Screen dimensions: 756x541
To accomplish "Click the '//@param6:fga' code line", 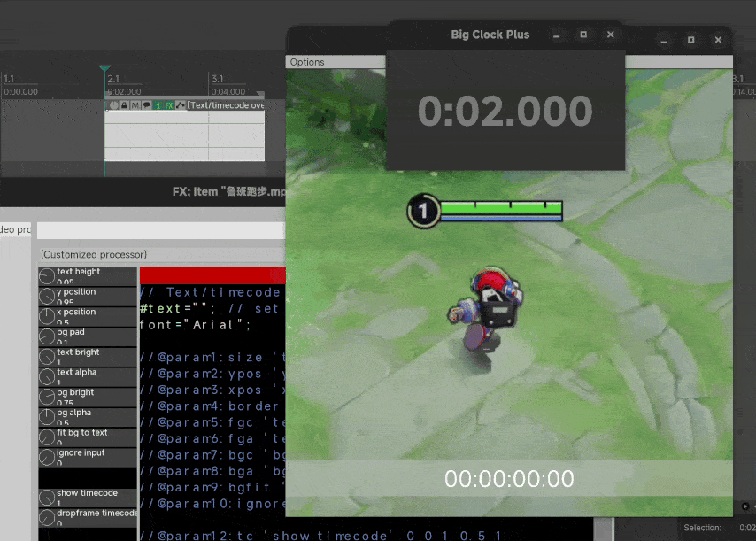I will pos(212,439).
